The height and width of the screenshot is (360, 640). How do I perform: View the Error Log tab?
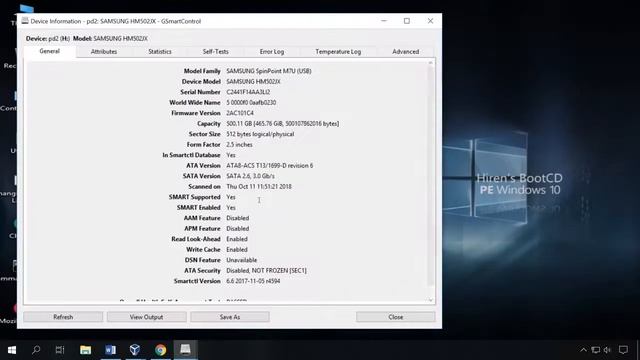tap(271, 51)
